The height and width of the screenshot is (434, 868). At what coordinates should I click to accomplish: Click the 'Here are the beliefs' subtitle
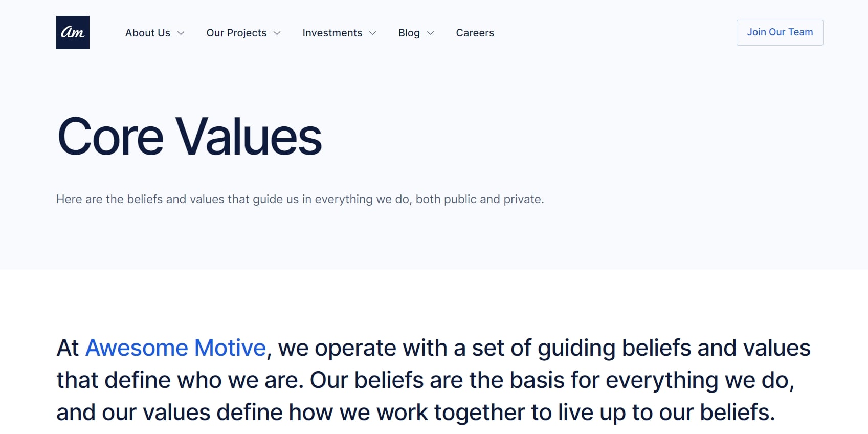pyautogui.click(x=300, y=199)
